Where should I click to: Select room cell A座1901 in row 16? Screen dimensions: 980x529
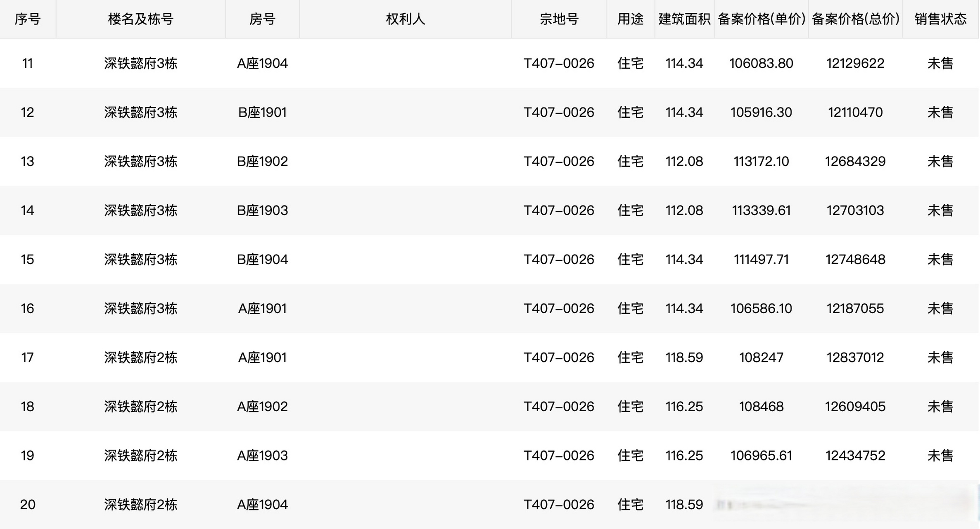click(x=262, y=308)
